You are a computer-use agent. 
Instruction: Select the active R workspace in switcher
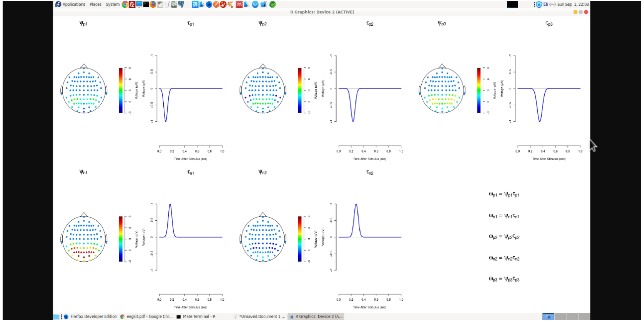548,317
